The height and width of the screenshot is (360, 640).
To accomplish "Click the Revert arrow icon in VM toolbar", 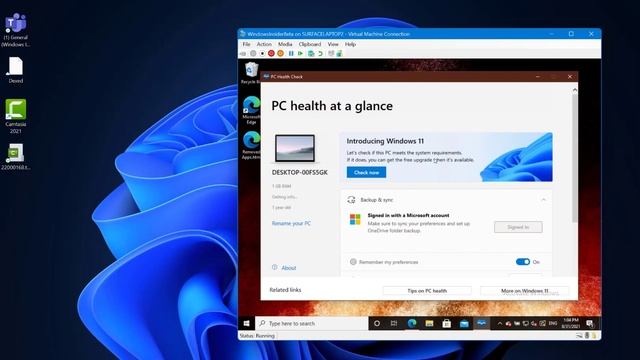I will (x=320, y=53).
